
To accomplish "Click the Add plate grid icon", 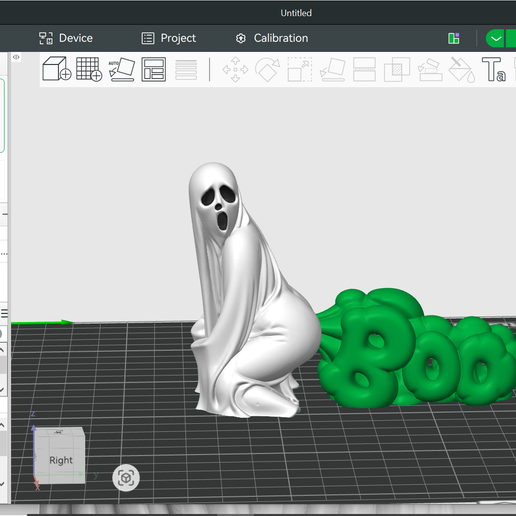I will [x=89, y=69].
